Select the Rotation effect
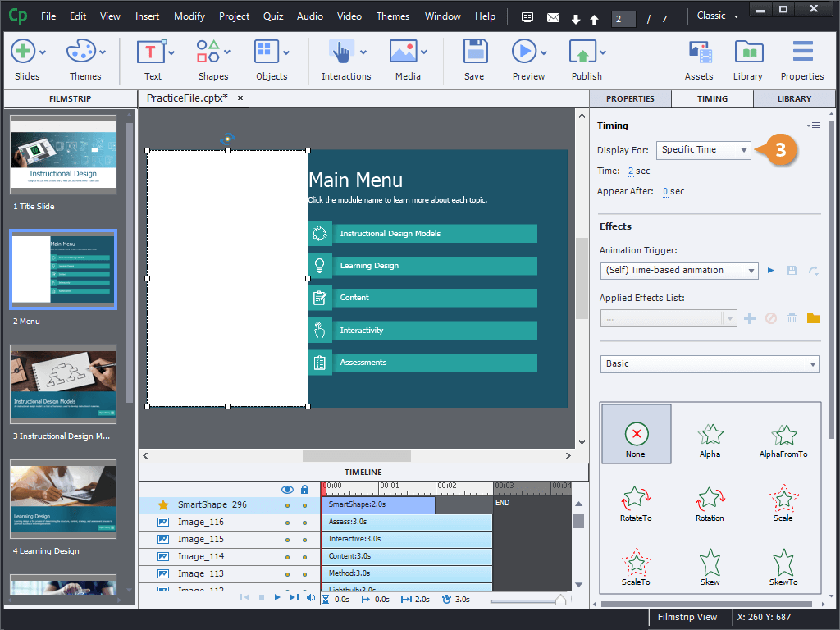840x630 pixels. [710, 504]
